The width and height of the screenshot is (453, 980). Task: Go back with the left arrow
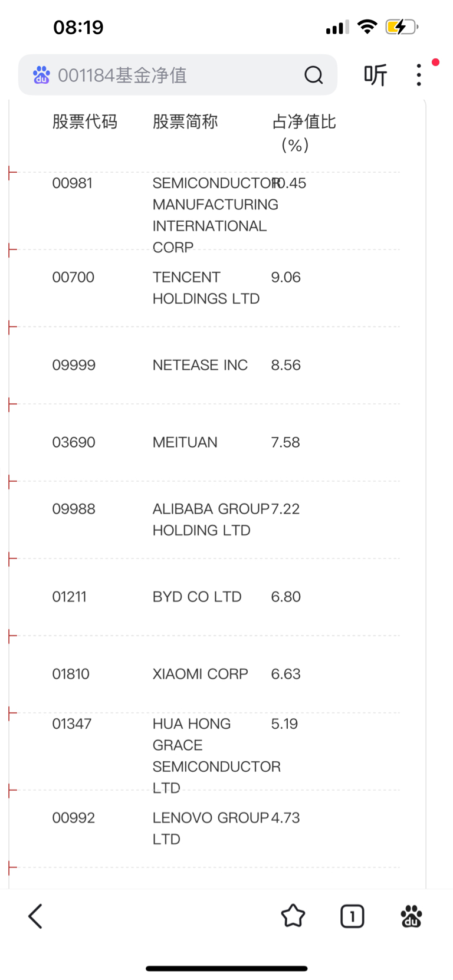[35, 916]
